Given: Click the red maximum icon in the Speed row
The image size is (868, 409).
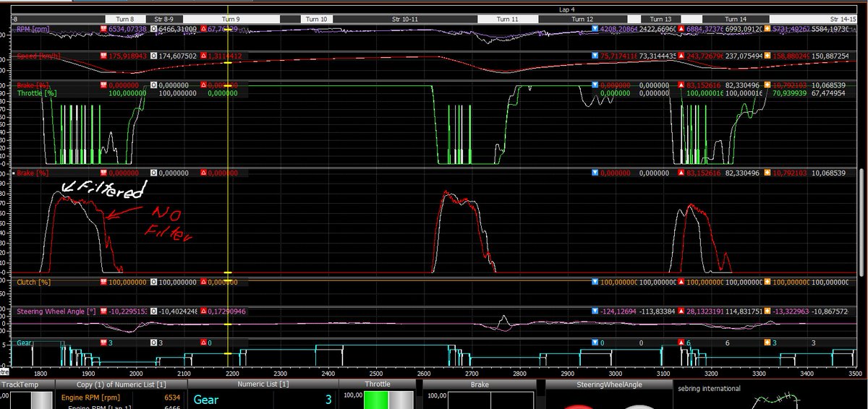Looking at the screenshot, I should (680, 56).
